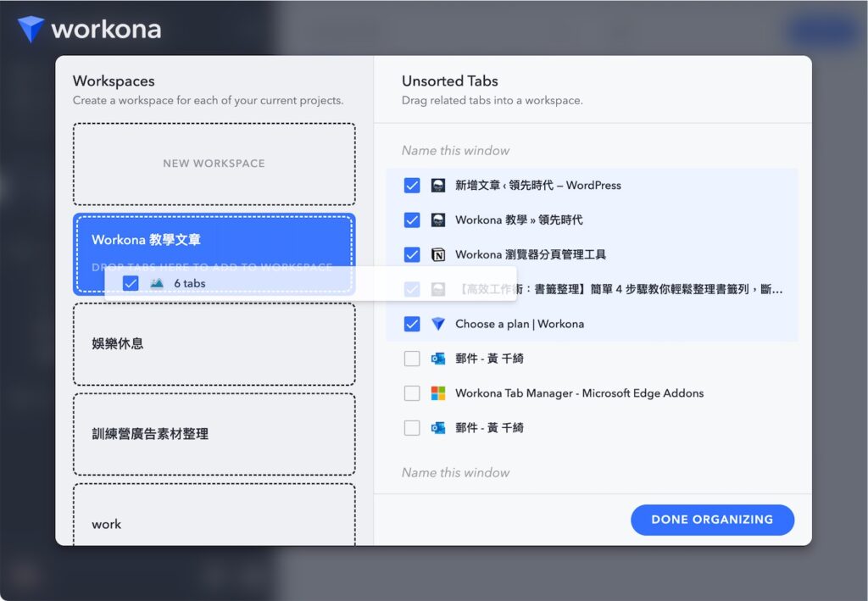Uncheck the Choose a plan | Workona checkbox
Viewport: 868px width, 601px height.
[412, 324]
